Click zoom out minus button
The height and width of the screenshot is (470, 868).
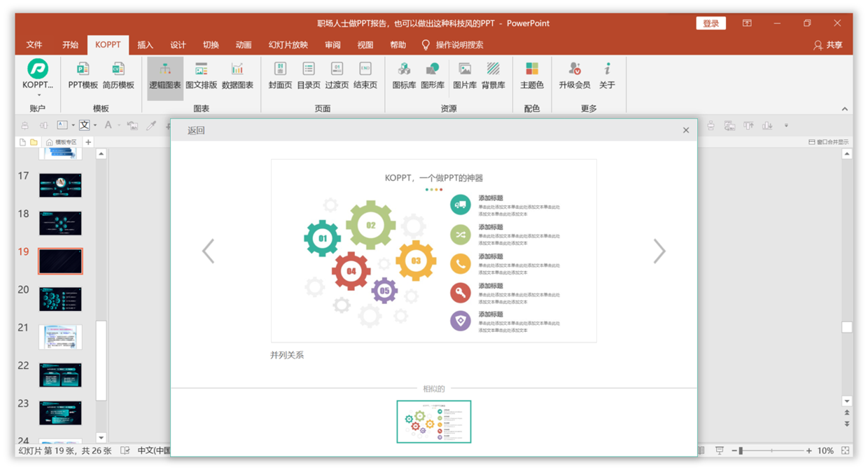click(x=733, y=450)
